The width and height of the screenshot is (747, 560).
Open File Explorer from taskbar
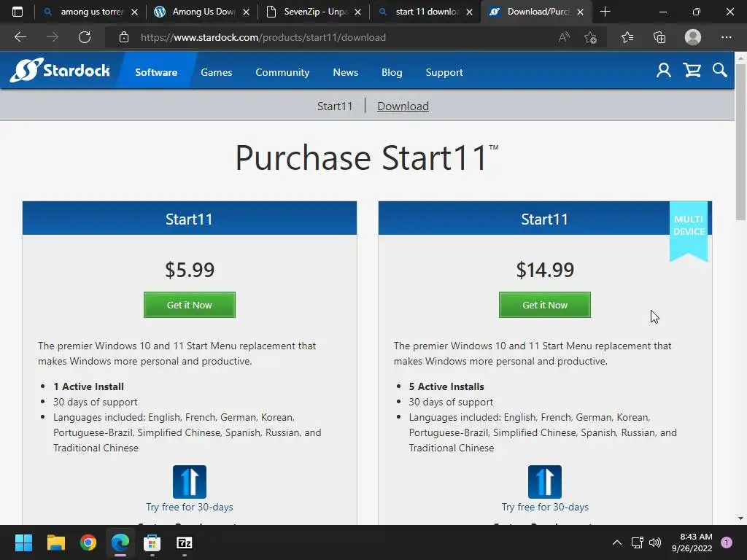click(55, 542)
